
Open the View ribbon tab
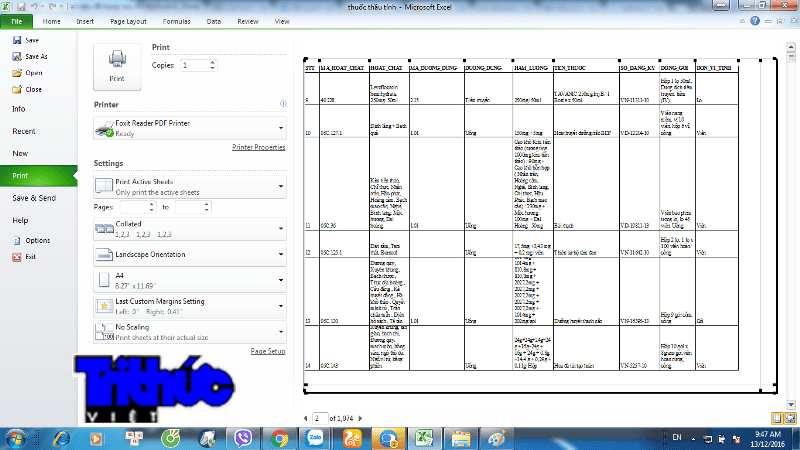pos(282,21)
